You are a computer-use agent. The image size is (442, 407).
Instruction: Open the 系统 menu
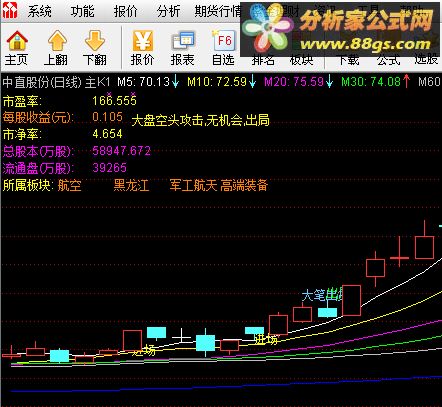(39, 11)
